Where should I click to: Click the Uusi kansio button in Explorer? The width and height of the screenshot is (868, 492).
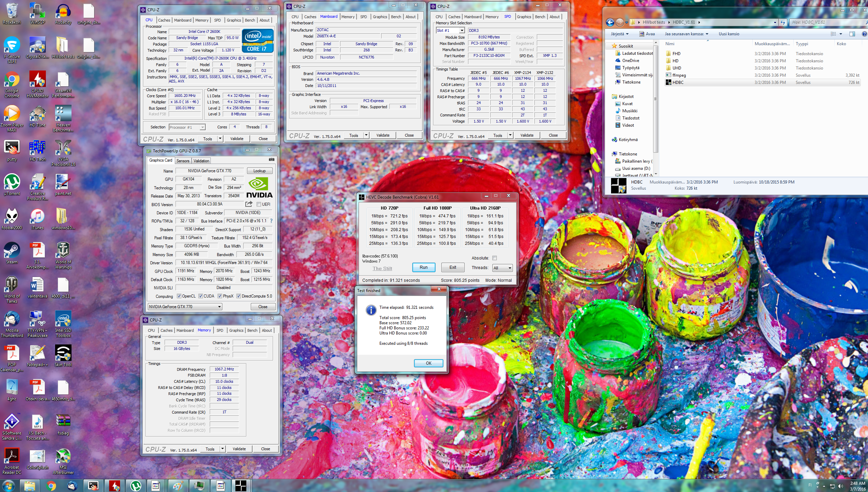[x=729, y=34]
